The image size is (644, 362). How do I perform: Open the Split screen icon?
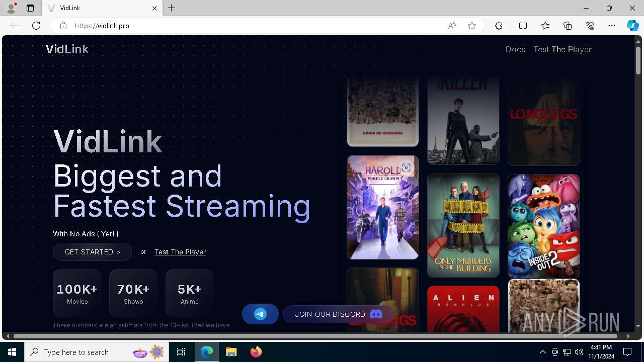tap(523, 26)
